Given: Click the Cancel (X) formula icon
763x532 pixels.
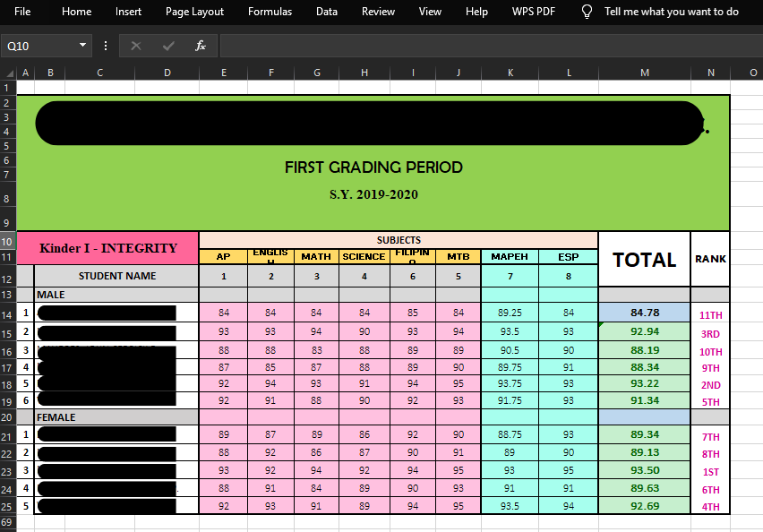Looking at the screenshot, I should point(136,46).
